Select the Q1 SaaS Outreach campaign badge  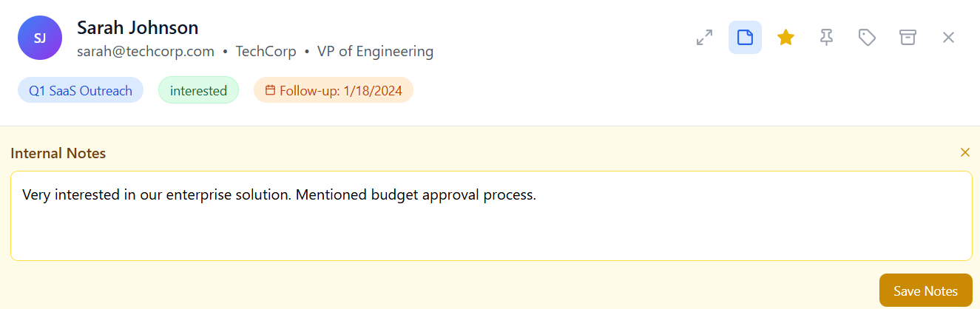81,90
